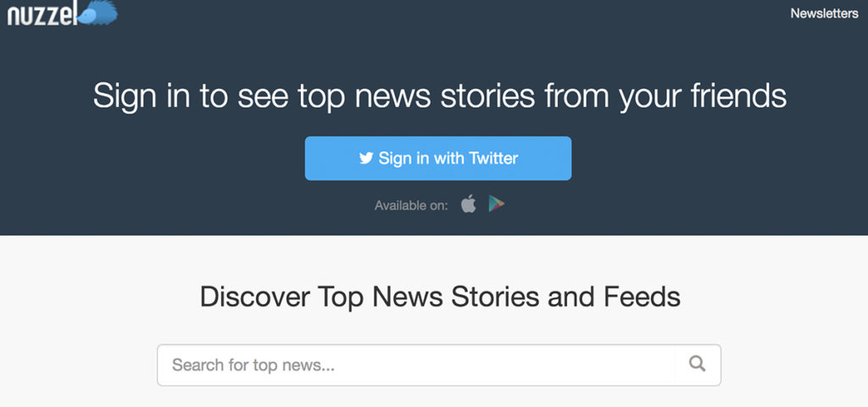Click the 'Sign in to see top news' headline
This screenshot has height=407, width=868.
(x=439, y=95)
